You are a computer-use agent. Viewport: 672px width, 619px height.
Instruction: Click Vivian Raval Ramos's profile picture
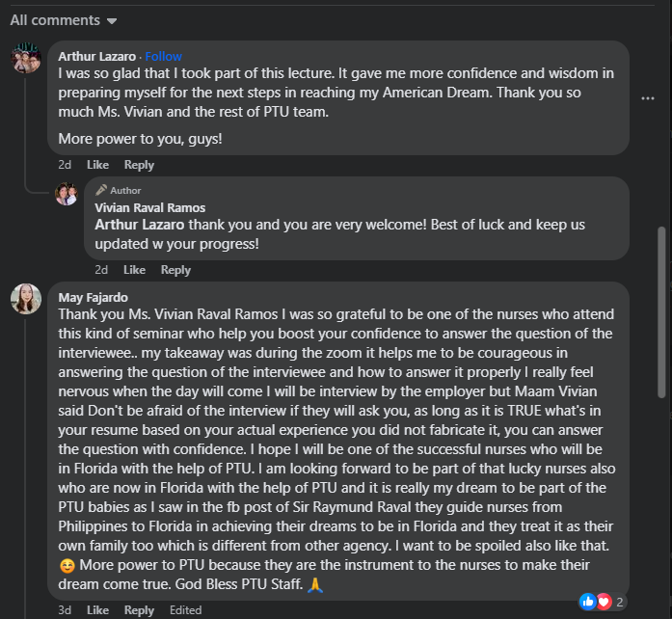(67, 194)
